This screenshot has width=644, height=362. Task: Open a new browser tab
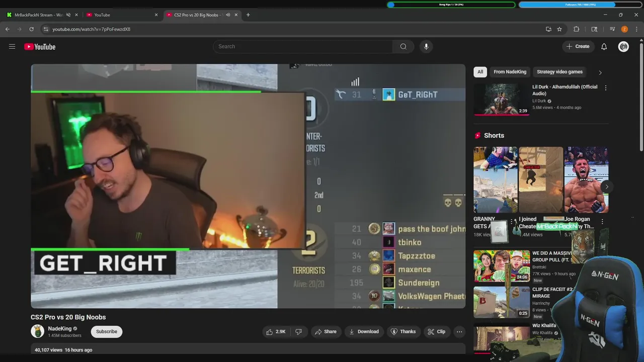coord(248,15)
